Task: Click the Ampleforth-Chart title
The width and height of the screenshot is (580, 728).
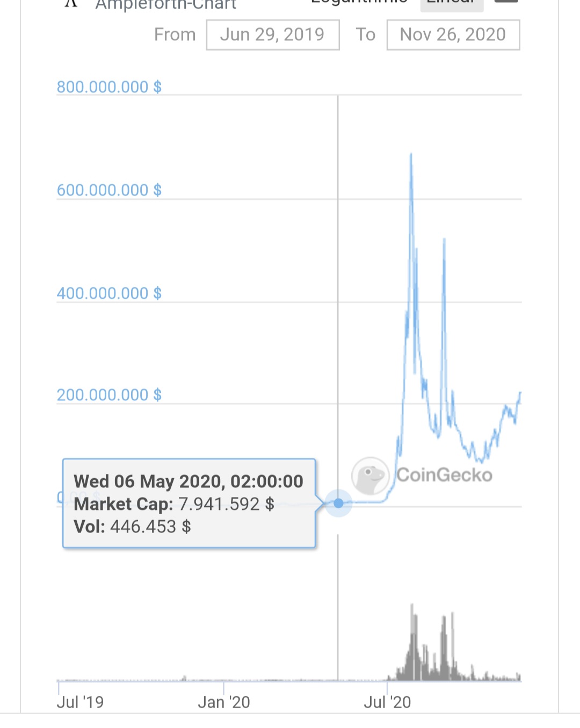Action: click(x=166, y=5)
